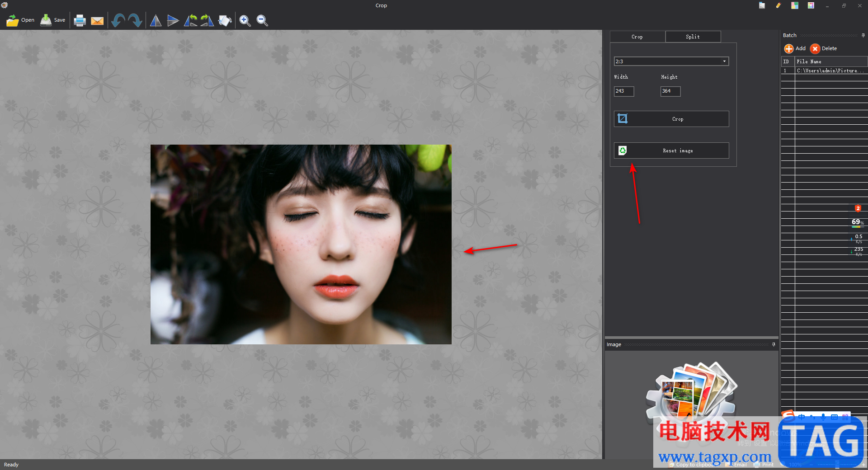Rotate the image left
Viewport: 868px width, 470px height.
click(190, 20)
